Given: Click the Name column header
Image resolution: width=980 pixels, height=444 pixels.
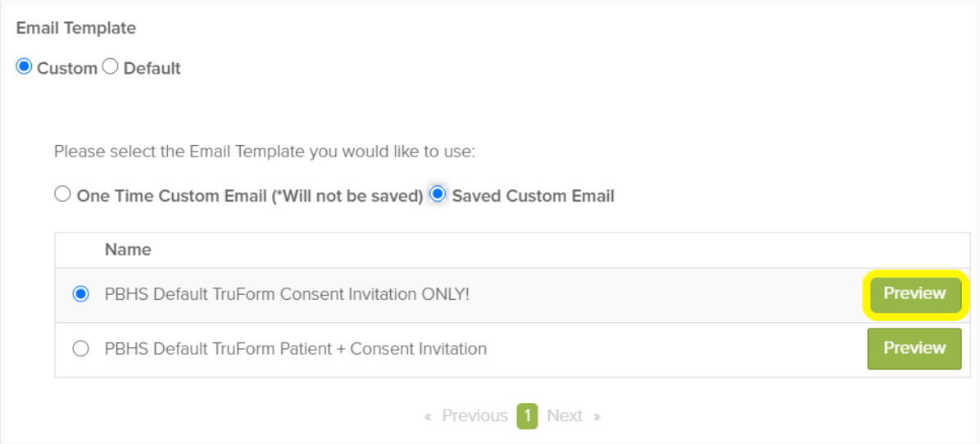Looking at the screenshot, I should pyautogui.click(x=128, y=250).
